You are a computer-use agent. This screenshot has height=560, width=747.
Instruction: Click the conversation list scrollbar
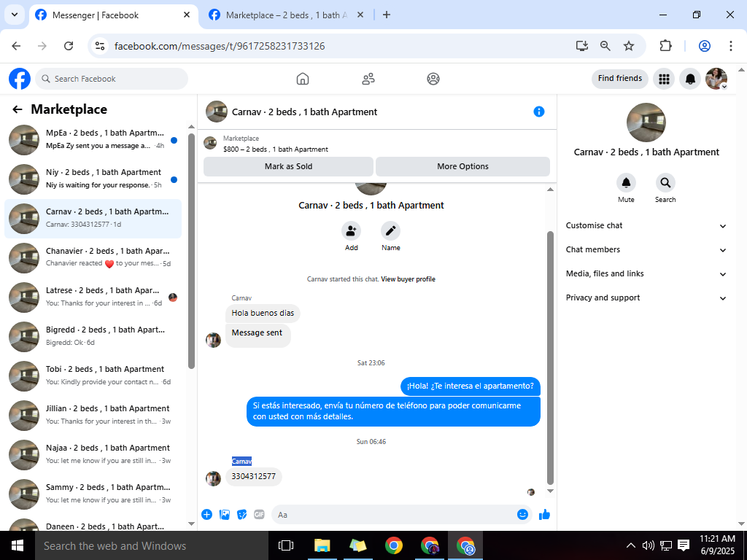pyautogui.click(x=192, y=251)
